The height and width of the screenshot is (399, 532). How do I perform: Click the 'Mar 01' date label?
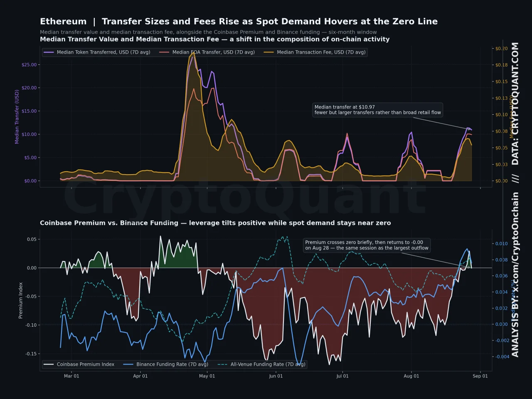point(71,376)
